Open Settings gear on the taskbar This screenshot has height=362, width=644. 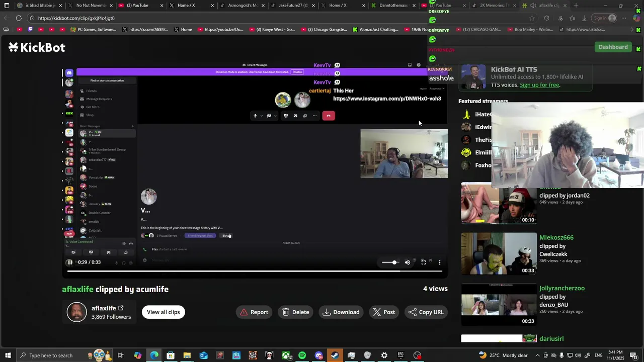384,355
